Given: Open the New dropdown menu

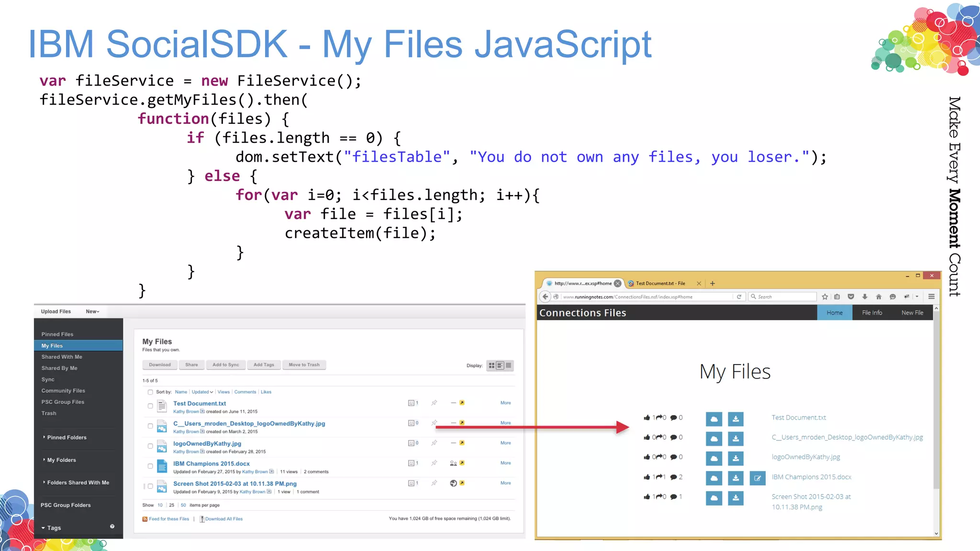Looking at the screenshot, I should [92, 311].
